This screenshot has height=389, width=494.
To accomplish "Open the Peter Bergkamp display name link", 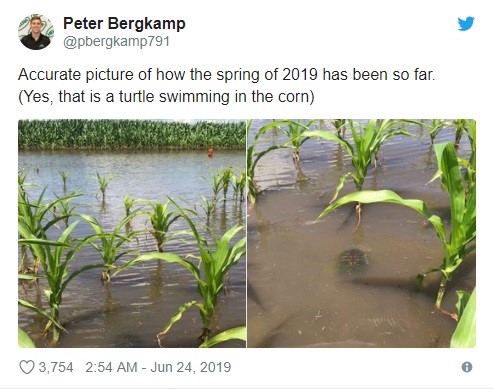I will point(124,24).
